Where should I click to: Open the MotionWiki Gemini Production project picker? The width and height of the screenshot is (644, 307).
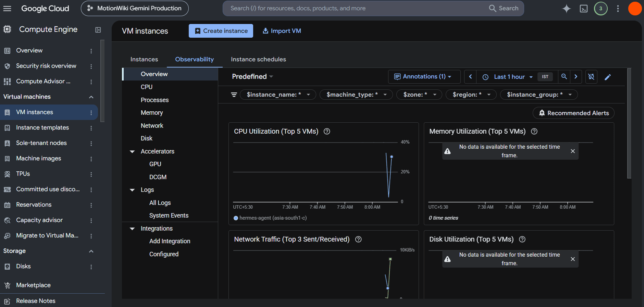click(x=135, y=8)
